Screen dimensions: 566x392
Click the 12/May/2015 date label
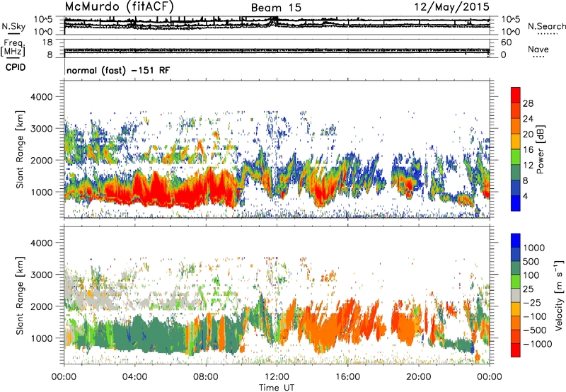coord(452,6)
